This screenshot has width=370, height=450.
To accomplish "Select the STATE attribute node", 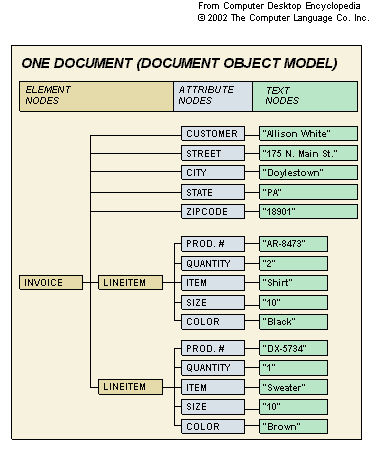I will pos(213,192).
